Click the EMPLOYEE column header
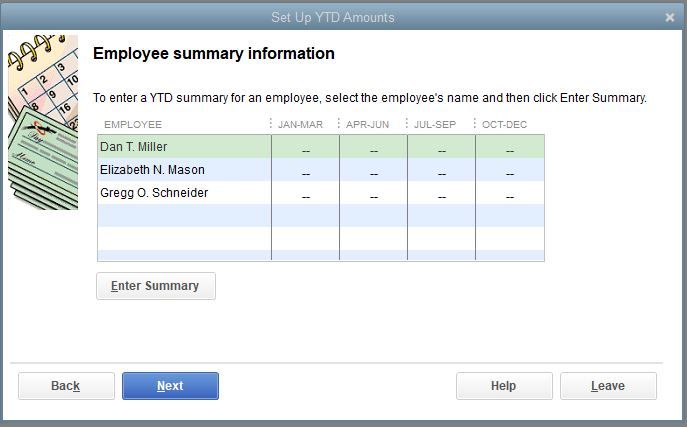The height and width of the screenshot is (427, 687). click(x=133, y=124)
